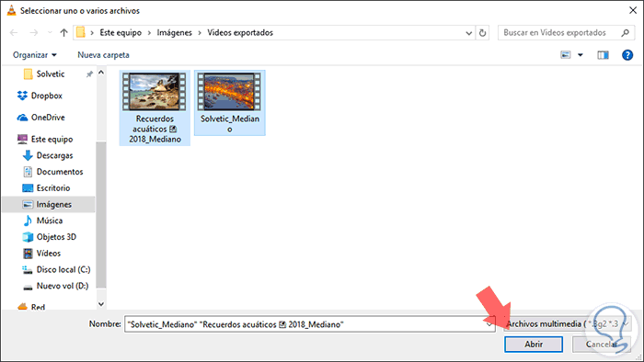Click the Cancelar button
Image resolution: width=644 pixels, height=362 pixels.
[x=602, y=345]
